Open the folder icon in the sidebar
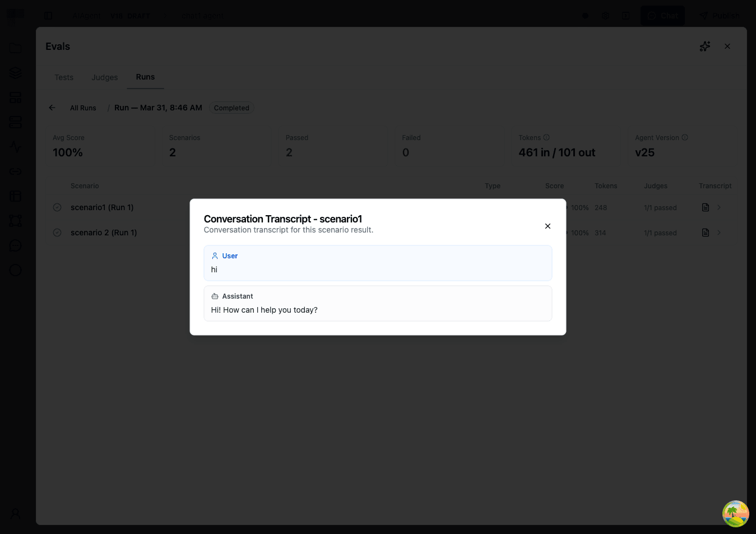The width and height of the screenshot is (756, 534). point(15,48)
